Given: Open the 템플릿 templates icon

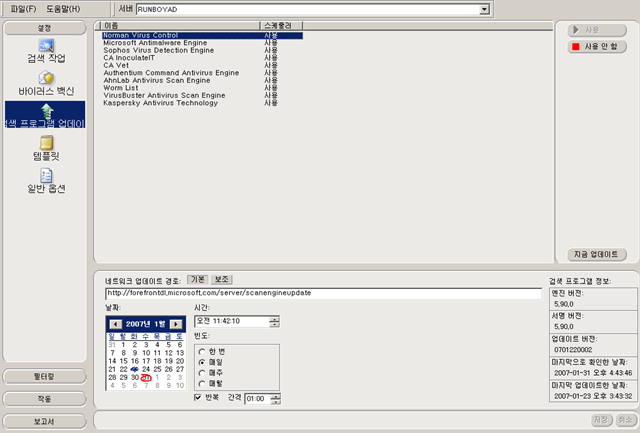Looking at the screenshot, I should point(46,149).
